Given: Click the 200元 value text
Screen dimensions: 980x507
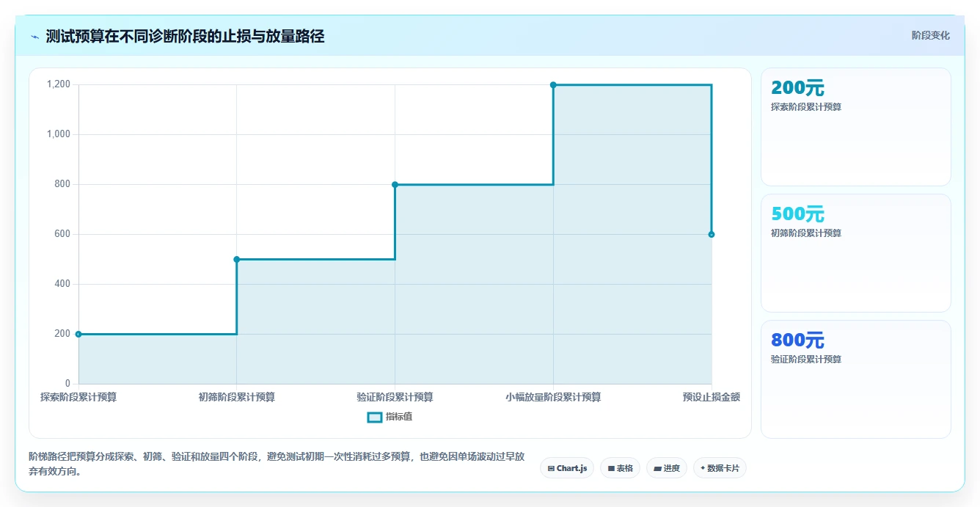Looking at the screenshot, I should click(x=797, y=88).
